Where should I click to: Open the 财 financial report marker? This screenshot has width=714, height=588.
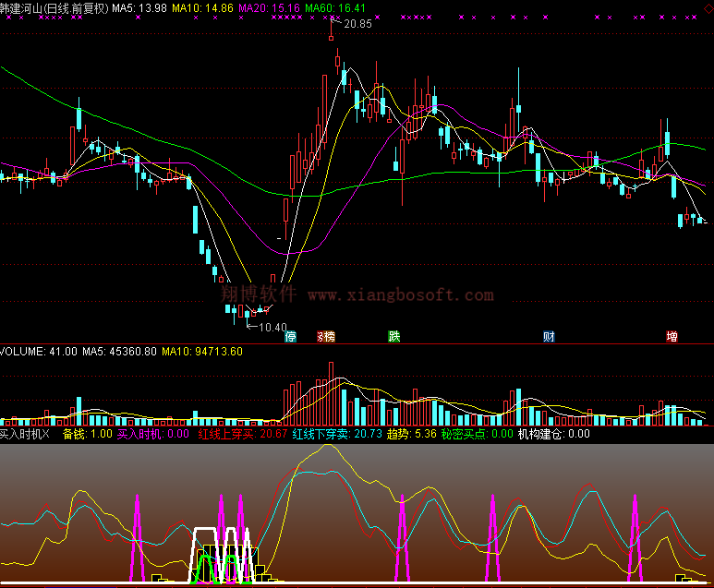click(x=549, y=337)
